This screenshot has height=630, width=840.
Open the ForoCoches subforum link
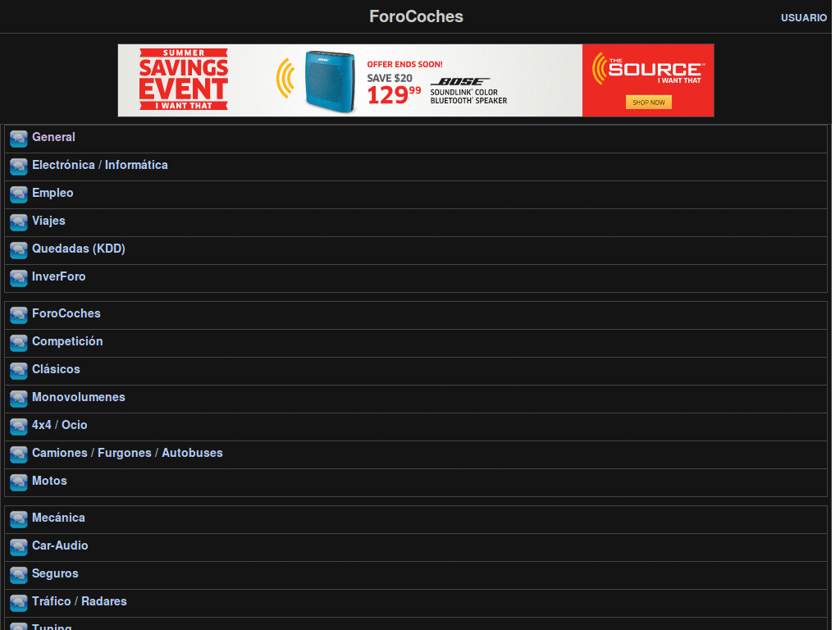tap(66, 313)
